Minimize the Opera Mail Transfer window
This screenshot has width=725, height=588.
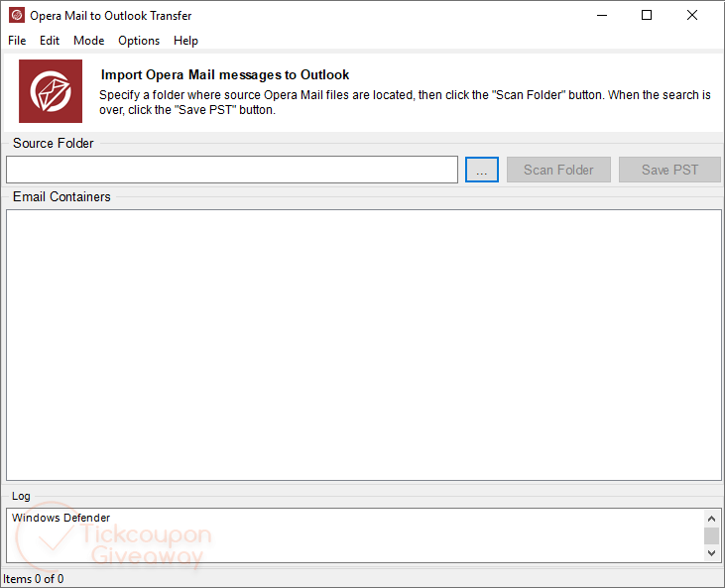[602, 15]
